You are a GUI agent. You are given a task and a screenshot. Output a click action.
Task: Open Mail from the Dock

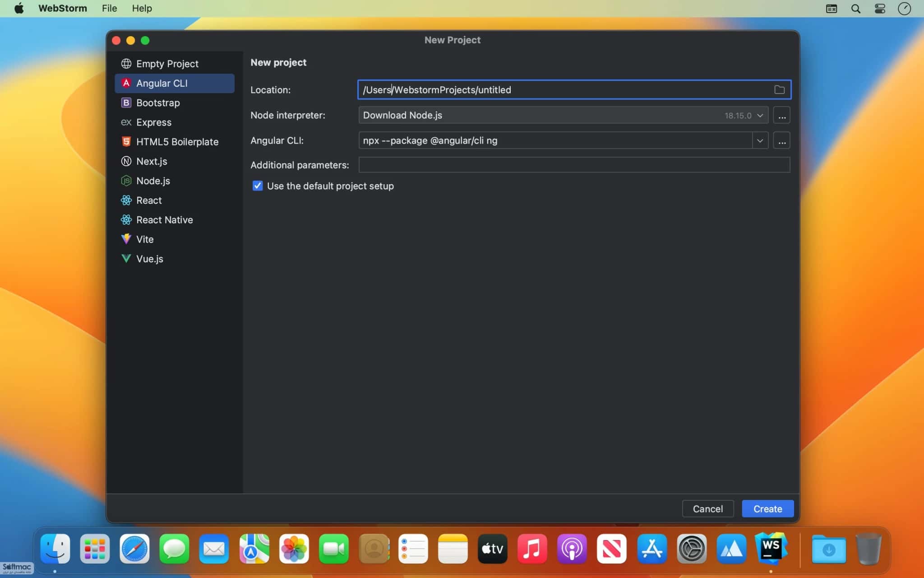pyautogui.click(x=214, y=549)
